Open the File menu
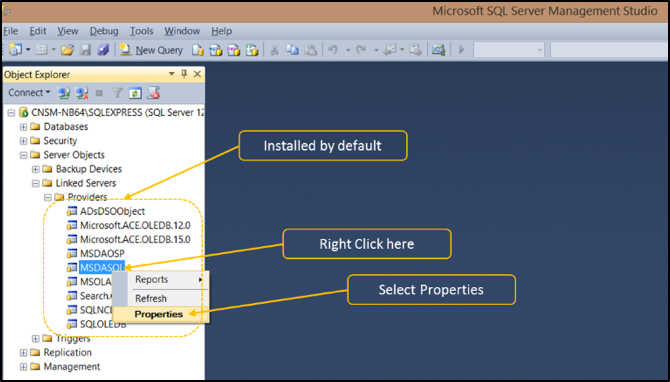The width and height of the screenshot is (670, 382). click(x=11, y=31)
